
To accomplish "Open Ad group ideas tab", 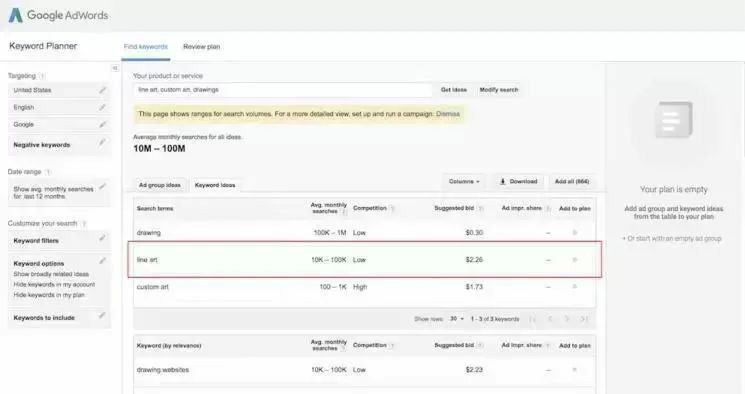I will [x=160, y=185].
